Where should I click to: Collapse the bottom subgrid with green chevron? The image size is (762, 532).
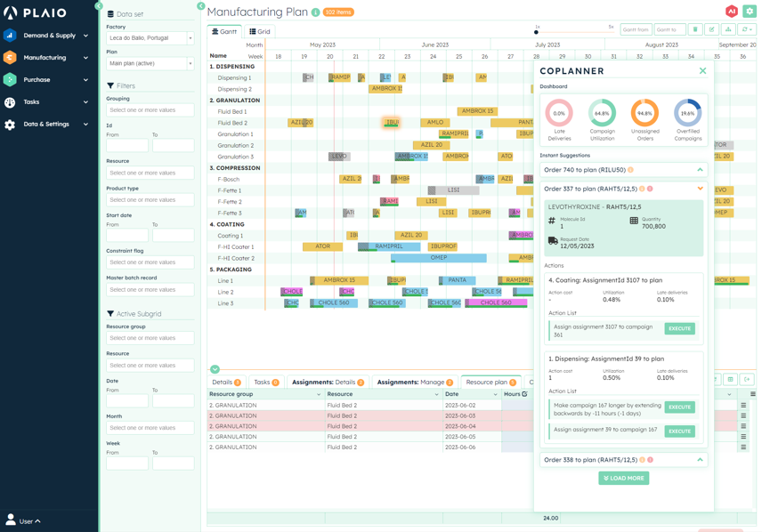pyautogui.click(x=215, y=369)
